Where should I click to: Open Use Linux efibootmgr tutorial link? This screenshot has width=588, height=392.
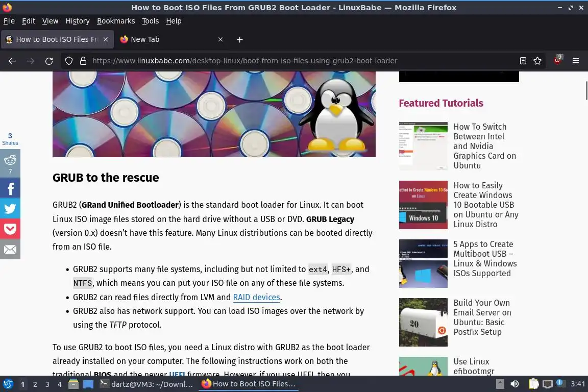474,366
